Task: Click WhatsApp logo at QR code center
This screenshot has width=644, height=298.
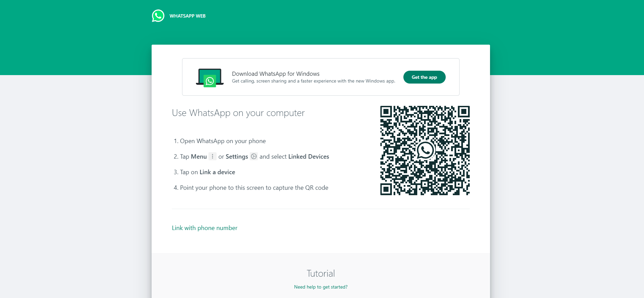Action: (425, 151)
